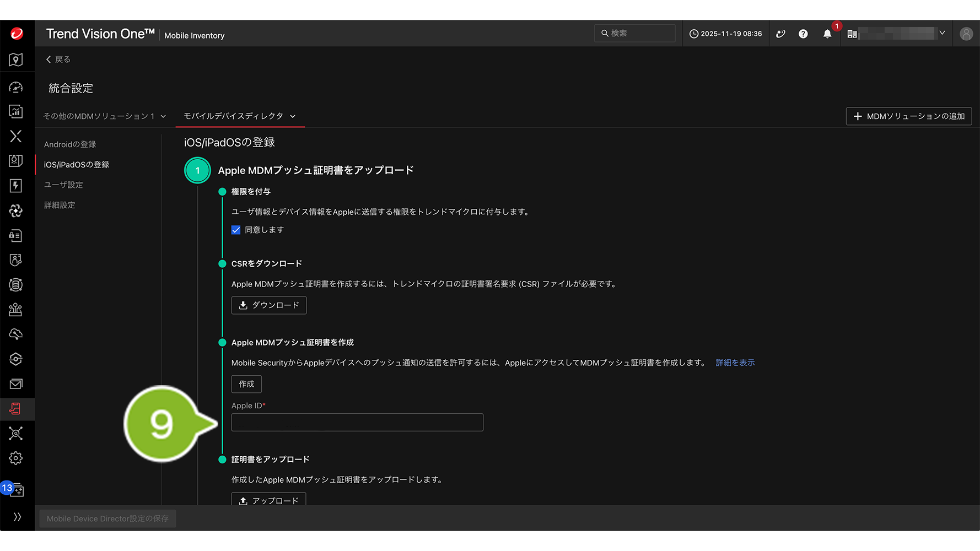This screenshot has width=980, height=551.
Task: Click the Trend Micro logo icon
Action: (x=17, y=34)
